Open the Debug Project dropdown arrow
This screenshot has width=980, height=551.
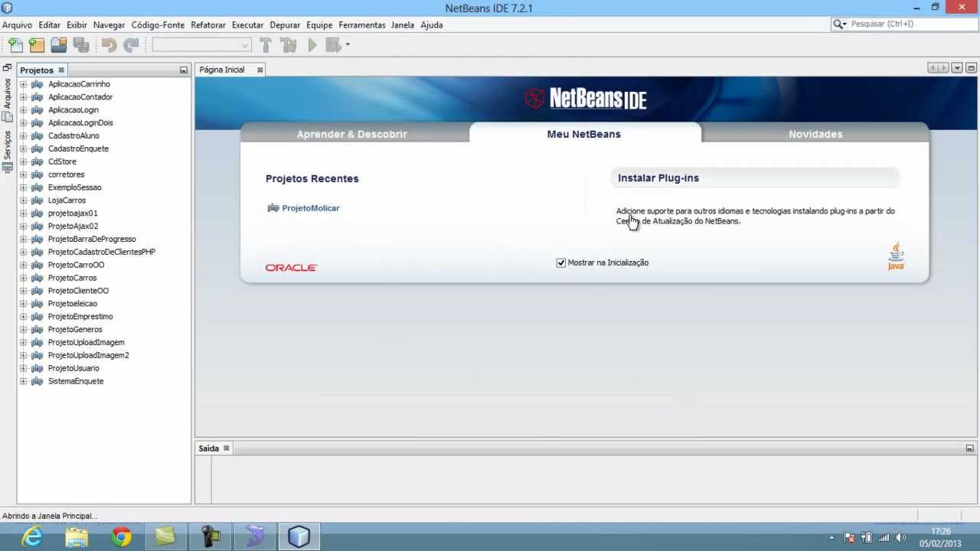(x=348, y=45)
